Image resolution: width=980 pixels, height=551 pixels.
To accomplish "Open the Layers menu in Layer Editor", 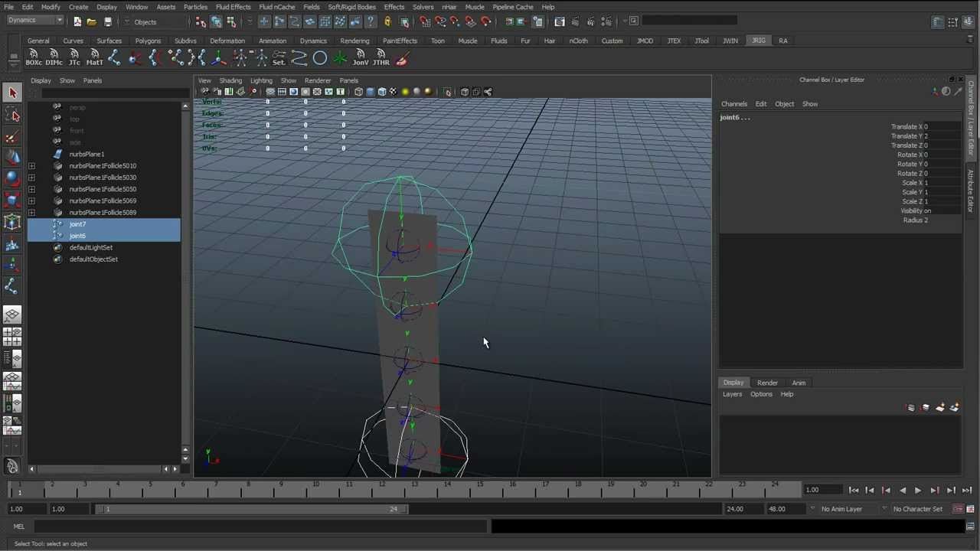I will coord(732,394).
